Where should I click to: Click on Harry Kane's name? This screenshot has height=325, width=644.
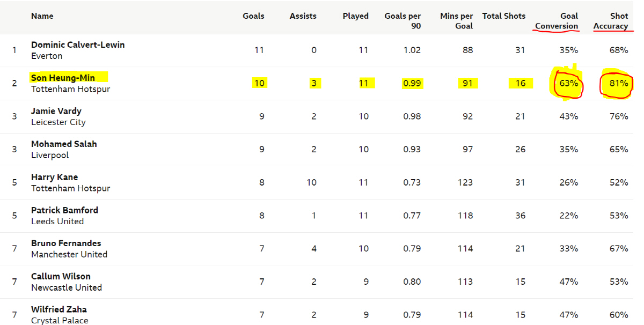[x=54, y=178]
